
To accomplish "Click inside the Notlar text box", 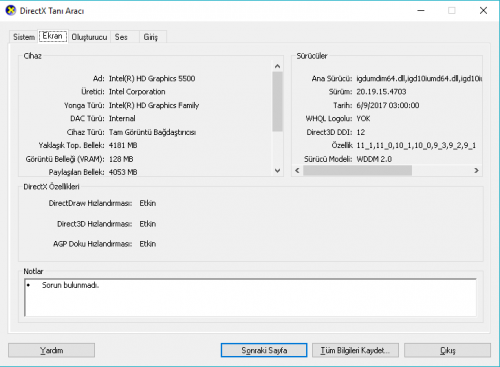I will pos(250,298).
